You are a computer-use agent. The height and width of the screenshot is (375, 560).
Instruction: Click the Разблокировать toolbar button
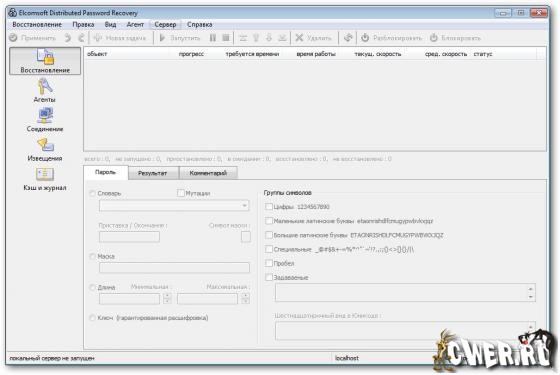click(x=391, y=38)
